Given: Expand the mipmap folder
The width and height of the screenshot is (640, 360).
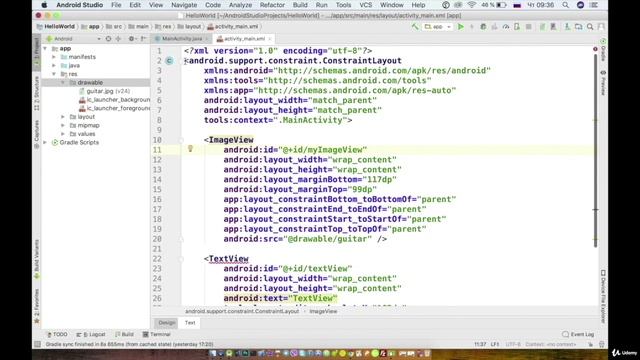Looking at the screenshot, I should tap(63, 126).
